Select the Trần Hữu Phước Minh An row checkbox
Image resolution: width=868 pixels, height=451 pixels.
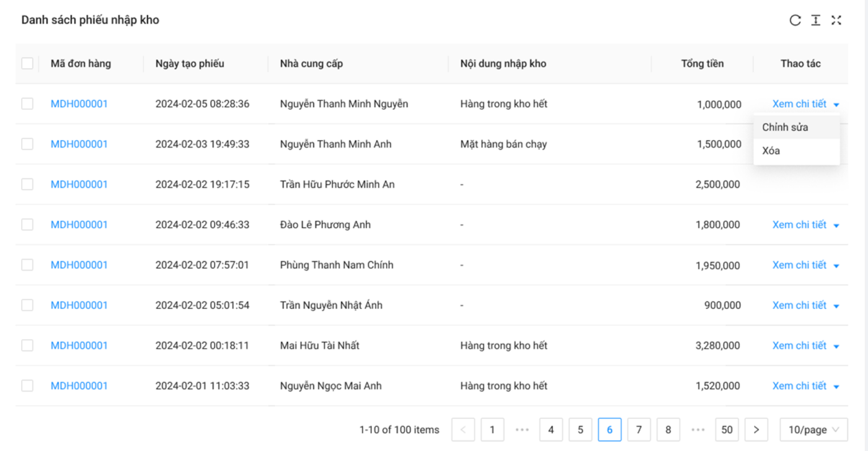(x=27, y=184)
